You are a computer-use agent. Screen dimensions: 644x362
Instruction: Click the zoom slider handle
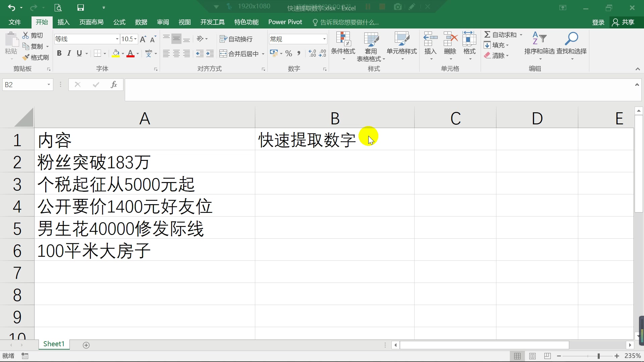[x=599, y=356]
